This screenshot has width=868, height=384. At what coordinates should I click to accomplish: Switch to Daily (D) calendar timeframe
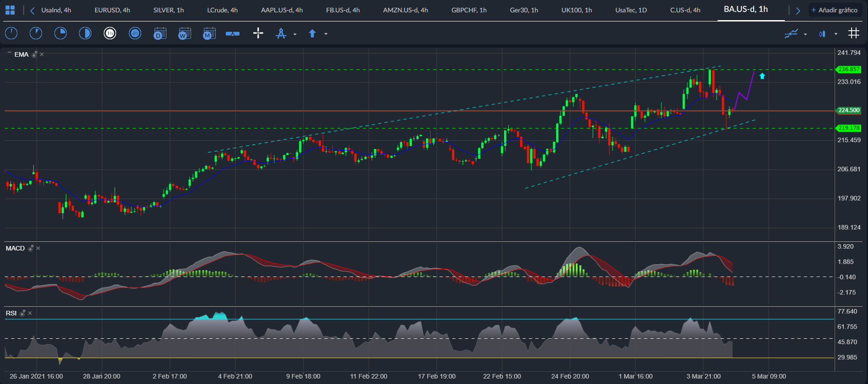(x=160, y=33)
